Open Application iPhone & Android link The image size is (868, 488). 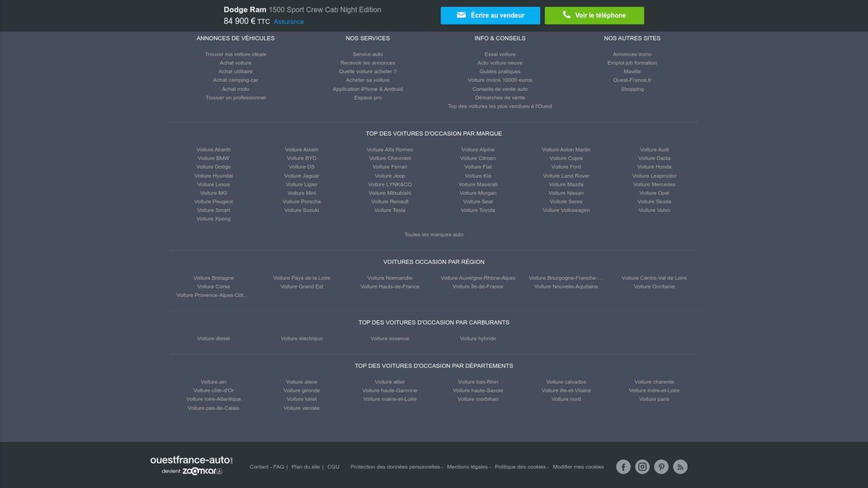click(367, 89)
